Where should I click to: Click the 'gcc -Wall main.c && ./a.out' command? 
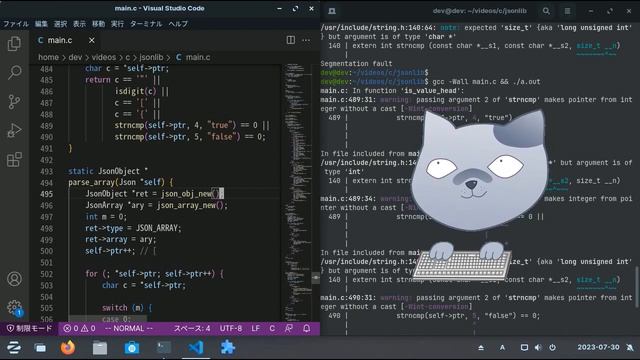pyautogui.click(x=486, y=82)
